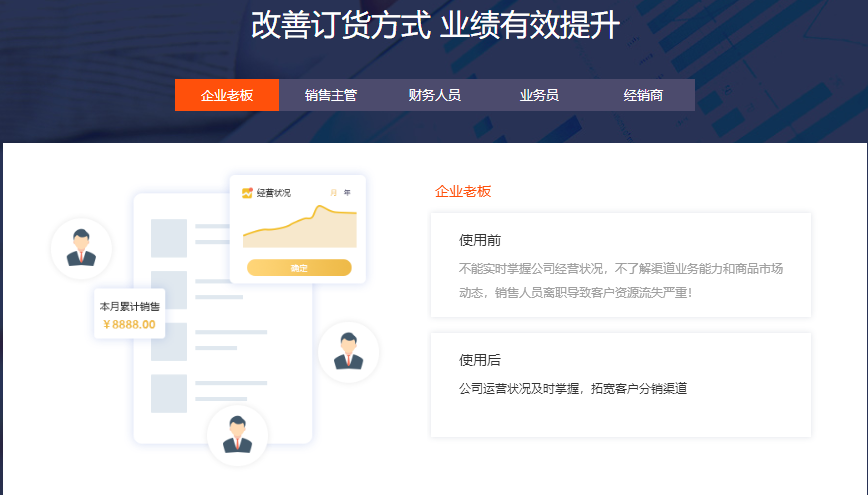Click the 本月累计销售 ¥8888.00 card
Image resolution: width=868 pixels, height=495 pixels.
click(x=129, y=315)
